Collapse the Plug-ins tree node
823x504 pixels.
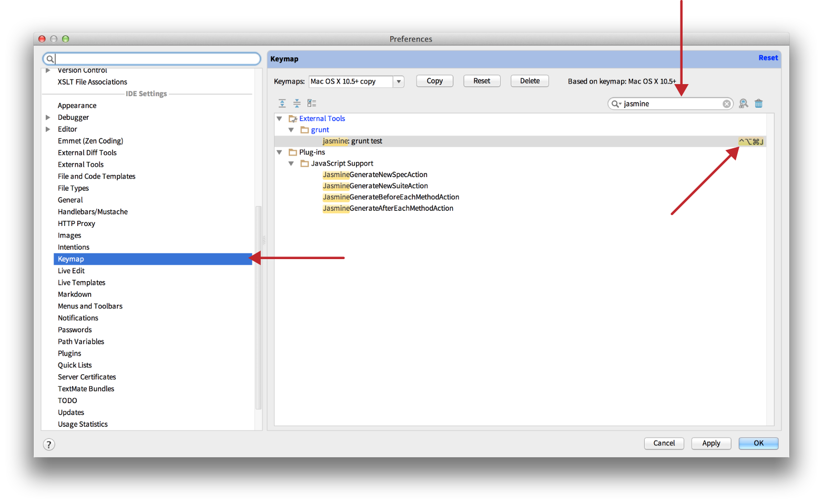(280, 152)
